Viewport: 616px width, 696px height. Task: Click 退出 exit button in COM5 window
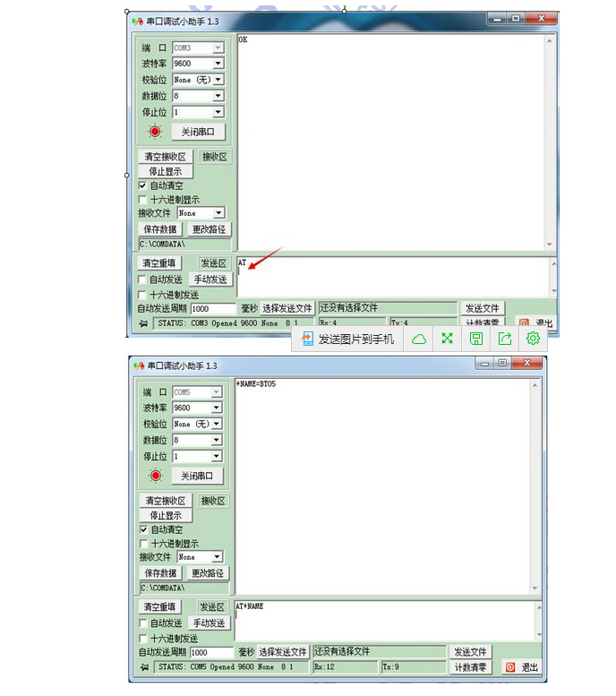(x=522, y=667)
